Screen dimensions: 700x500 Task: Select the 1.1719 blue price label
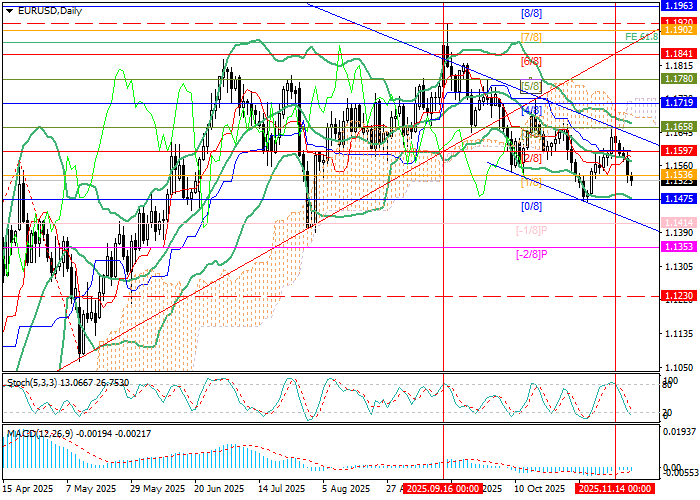coord(678,103)
